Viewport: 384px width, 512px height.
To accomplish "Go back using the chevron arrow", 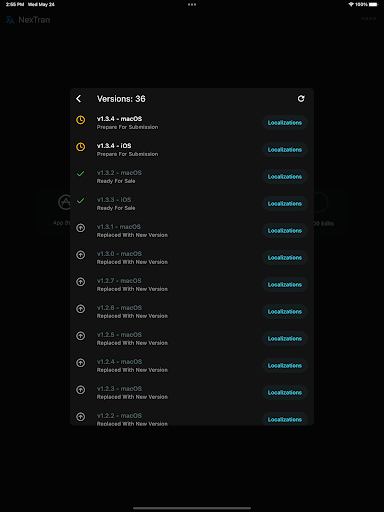I will point(79,99).
